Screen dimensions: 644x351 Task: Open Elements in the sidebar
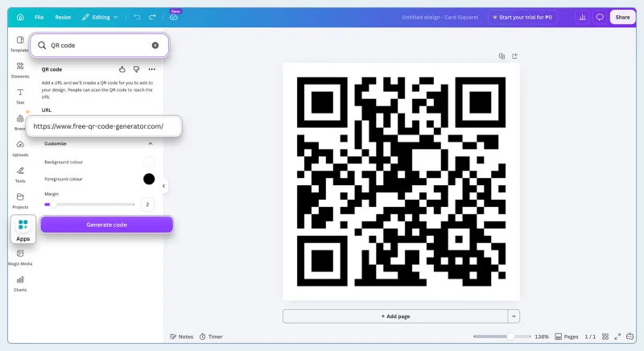(x=19, y=70)
